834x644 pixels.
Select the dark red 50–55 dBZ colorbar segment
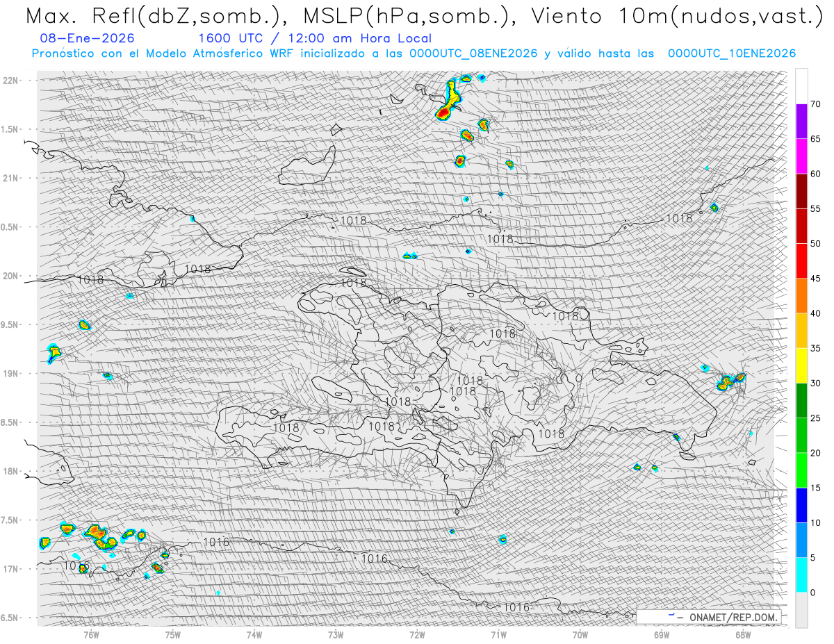tap(801, 226)
